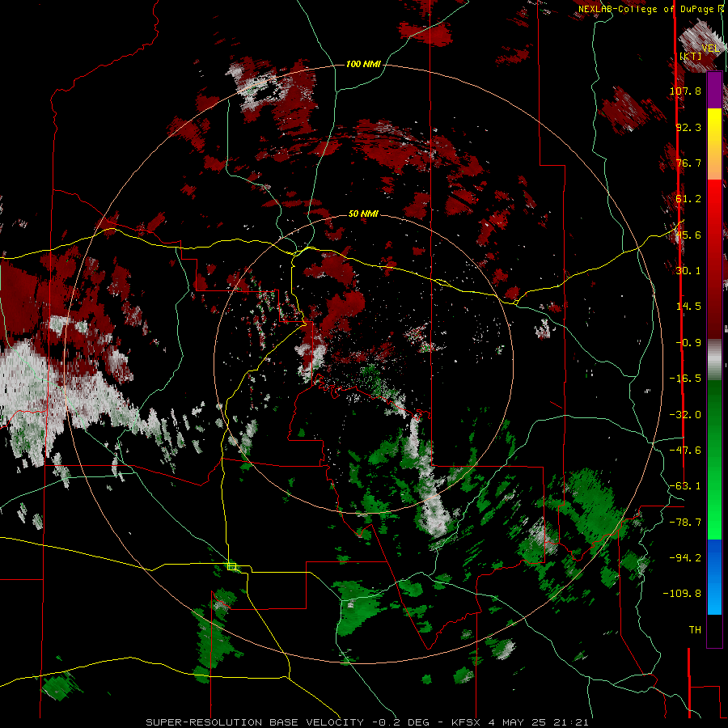Click the KFSX radar site identifier
Viewport: 728px width, 728px height.
pyautogui.click(x=467, y=722)
